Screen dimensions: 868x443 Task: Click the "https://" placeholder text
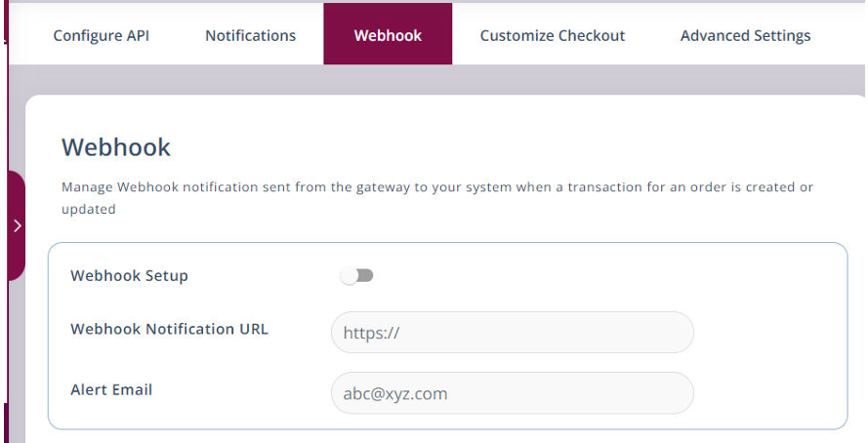372,334
